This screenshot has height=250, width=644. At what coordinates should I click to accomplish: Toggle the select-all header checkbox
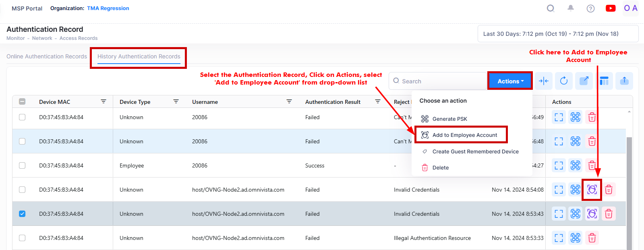click(x=22, y=102)
